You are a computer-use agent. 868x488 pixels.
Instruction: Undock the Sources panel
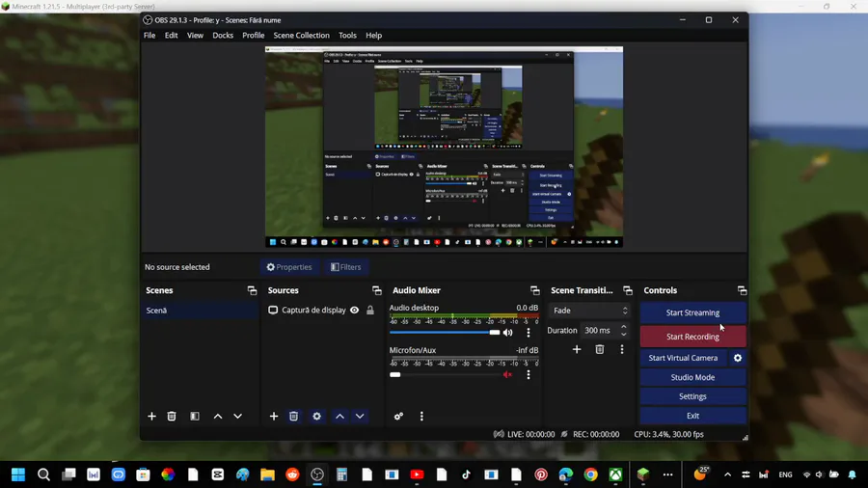tap(377, 290)
